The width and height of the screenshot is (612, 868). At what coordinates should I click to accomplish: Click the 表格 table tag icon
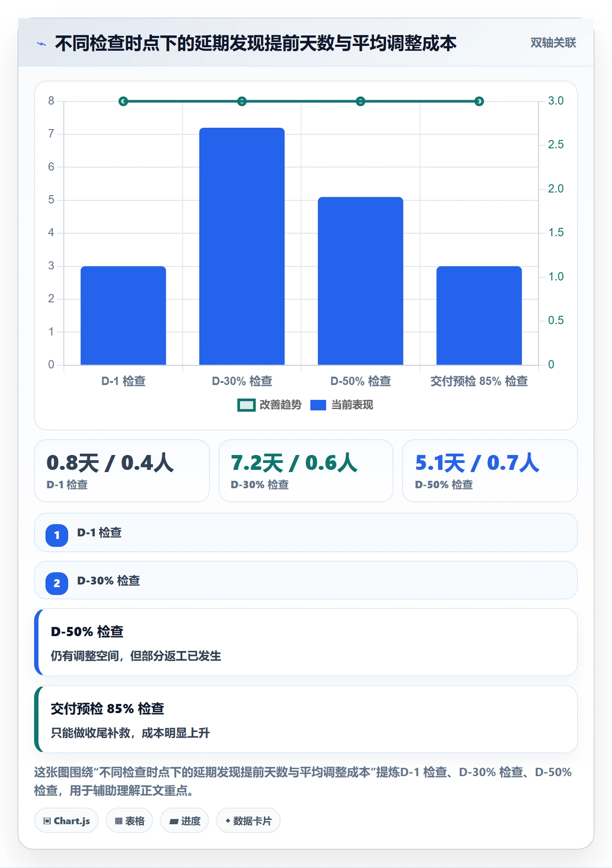(x=118, y=821)
